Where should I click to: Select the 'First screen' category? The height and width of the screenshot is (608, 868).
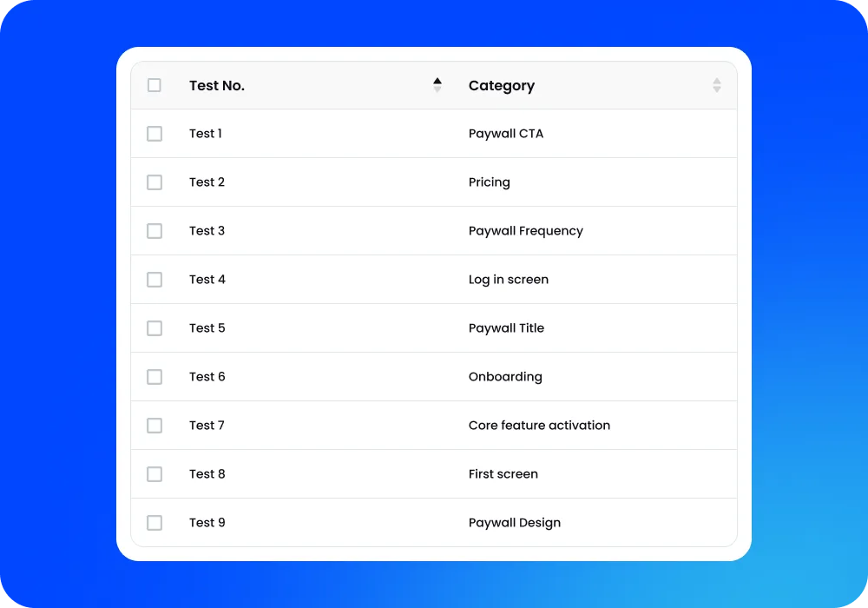click(x=503, y=474)
